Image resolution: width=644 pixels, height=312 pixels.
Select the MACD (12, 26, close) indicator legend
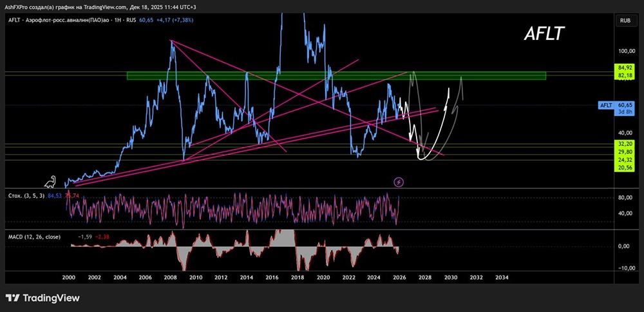pos(35,237)
